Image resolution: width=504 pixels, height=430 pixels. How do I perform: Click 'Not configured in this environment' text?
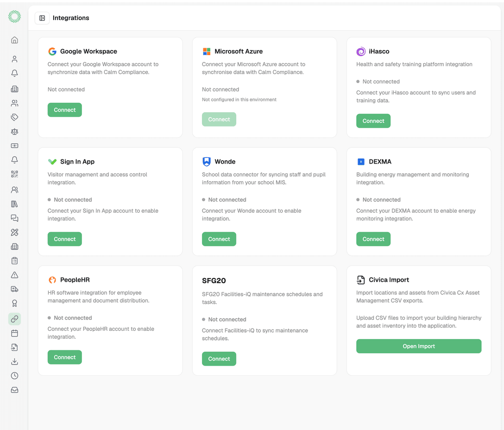[239, 100]
